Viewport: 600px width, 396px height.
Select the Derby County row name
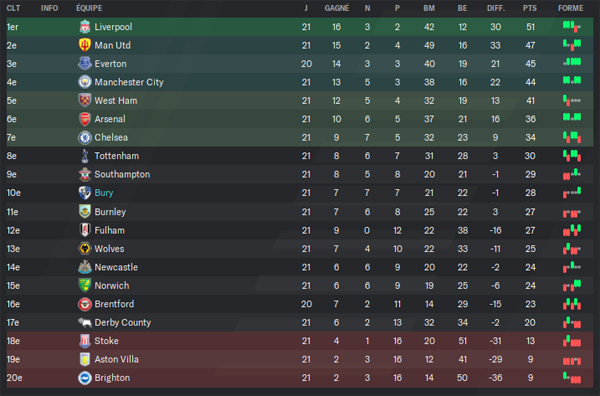coord(123,323)
